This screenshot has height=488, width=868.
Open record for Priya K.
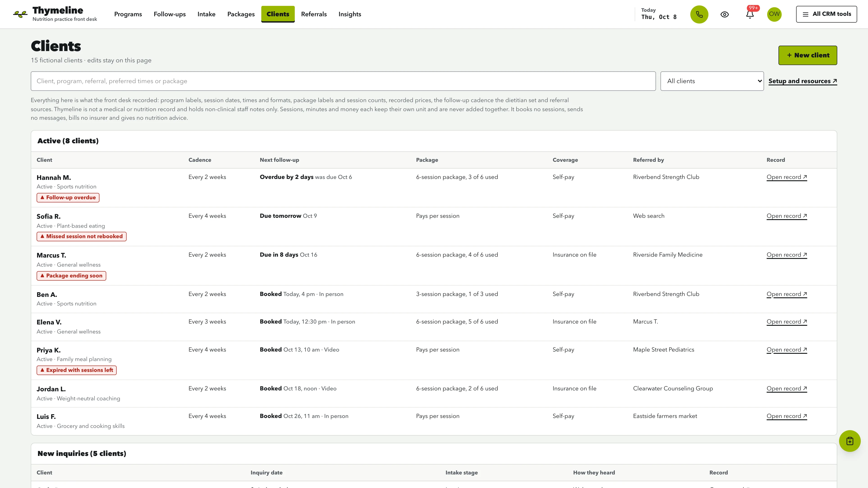pyautogui.click(x=786, y=350)
